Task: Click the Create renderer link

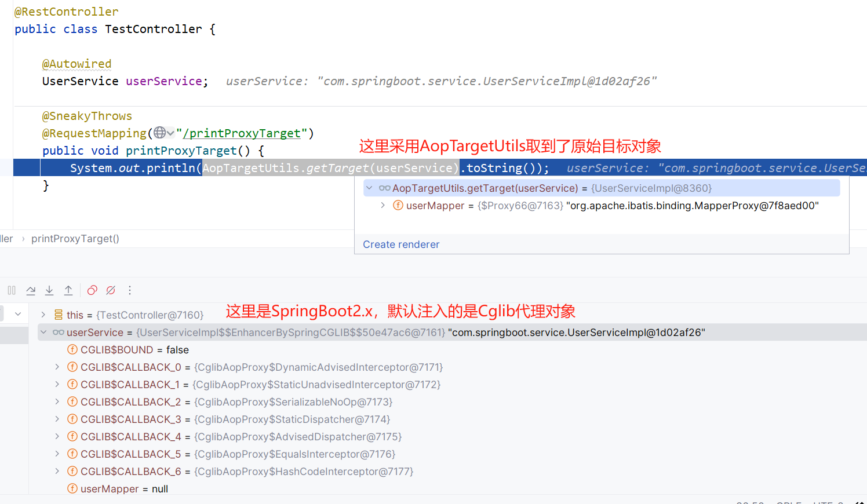Action: coord(401,244)
